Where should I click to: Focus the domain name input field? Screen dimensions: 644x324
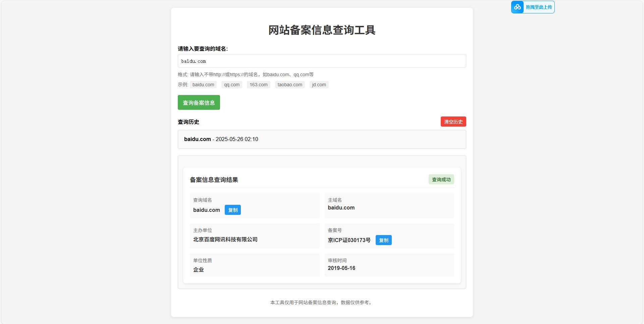pyautogui.click(x=322, y=61)
